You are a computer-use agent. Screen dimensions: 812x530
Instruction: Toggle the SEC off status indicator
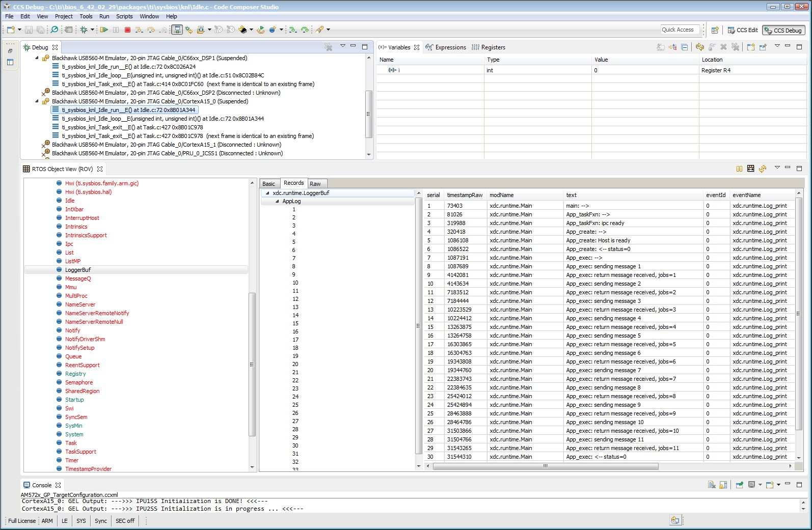click(125, 521)
